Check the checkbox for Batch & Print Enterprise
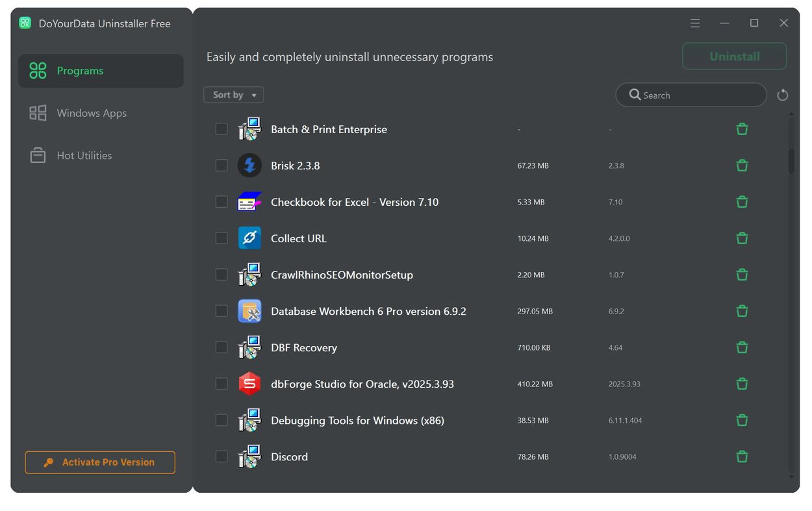The height and width of the screenshot is (511, 812). point(221,129)
